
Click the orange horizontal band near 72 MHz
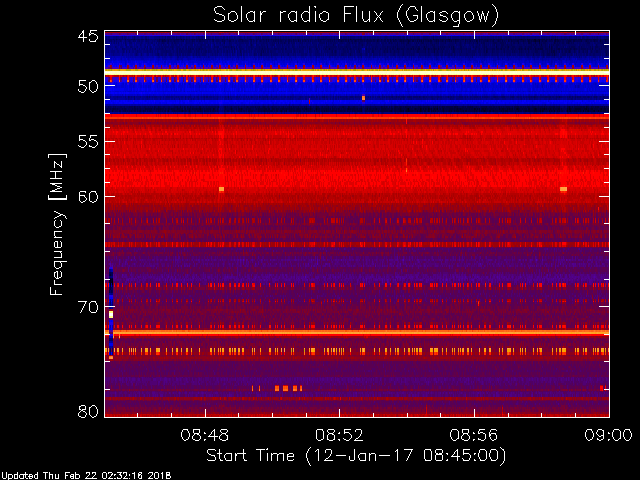[357, 332]
